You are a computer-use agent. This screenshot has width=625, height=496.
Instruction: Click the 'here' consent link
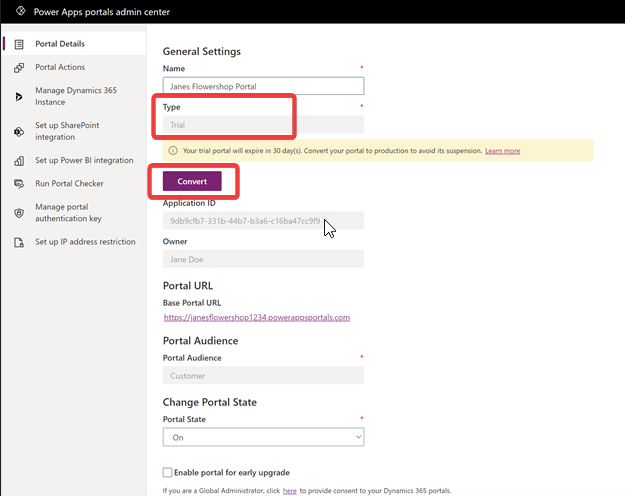click(289, 491)
